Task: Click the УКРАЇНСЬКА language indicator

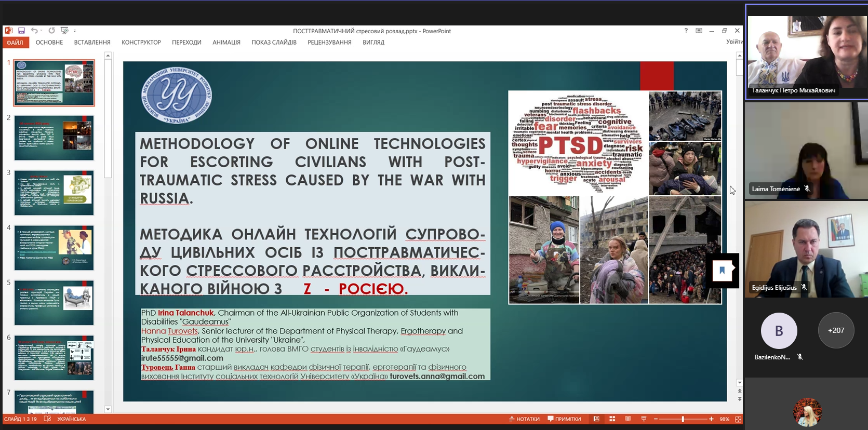Action: pyautogui.click(x=72, y=419)
